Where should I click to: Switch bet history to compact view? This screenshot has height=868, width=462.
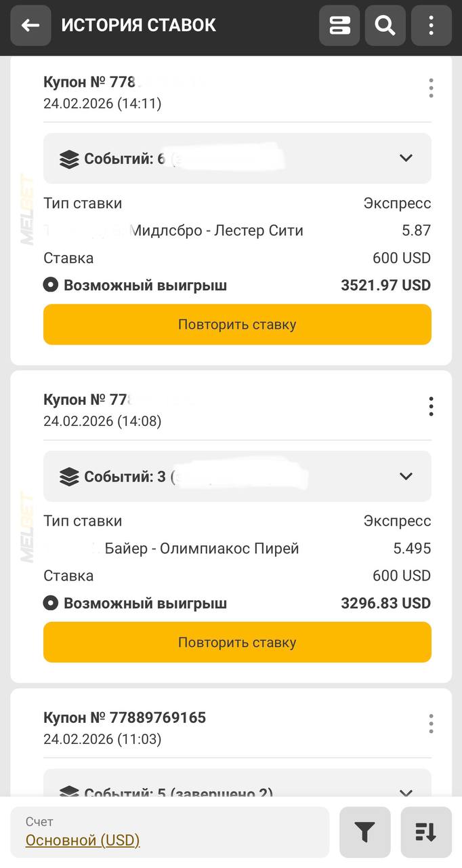[339, 26]
